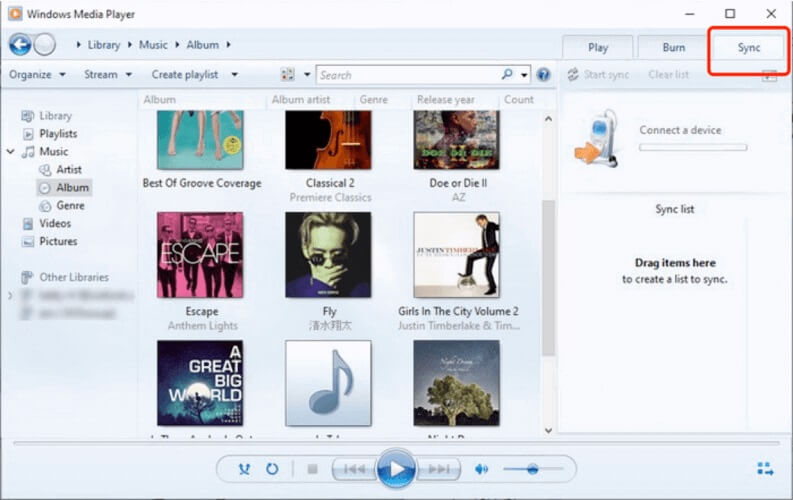The height and width of the screenshot is (500, 793).
Task: Open the Help icon
Action: pos(544,74)
